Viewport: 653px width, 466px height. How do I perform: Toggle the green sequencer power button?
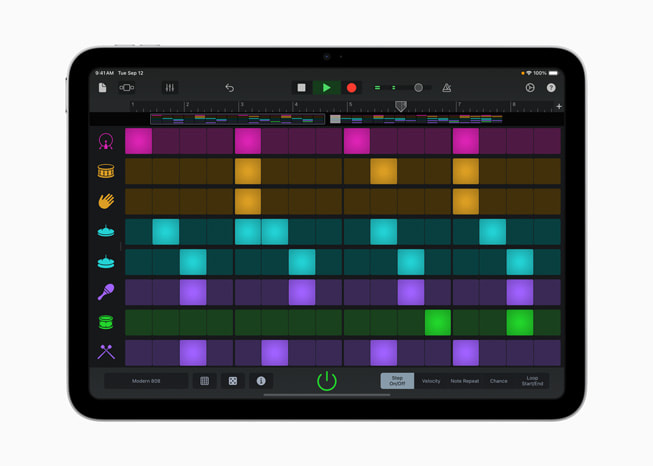tap(327, 381)
